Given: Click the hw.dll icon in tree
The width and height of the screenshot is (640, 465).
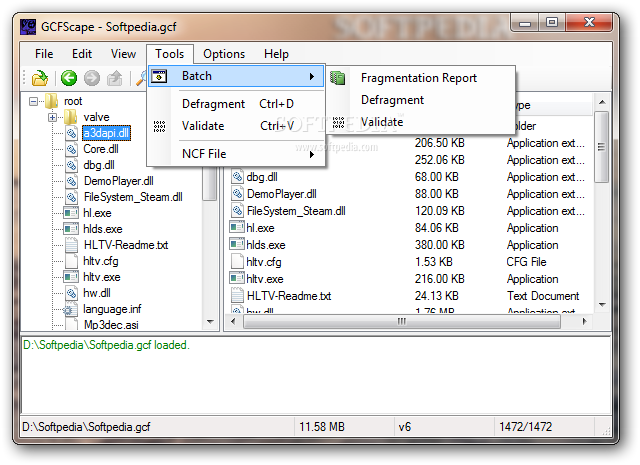Looking at the screenshot, I should pos(71,293).
